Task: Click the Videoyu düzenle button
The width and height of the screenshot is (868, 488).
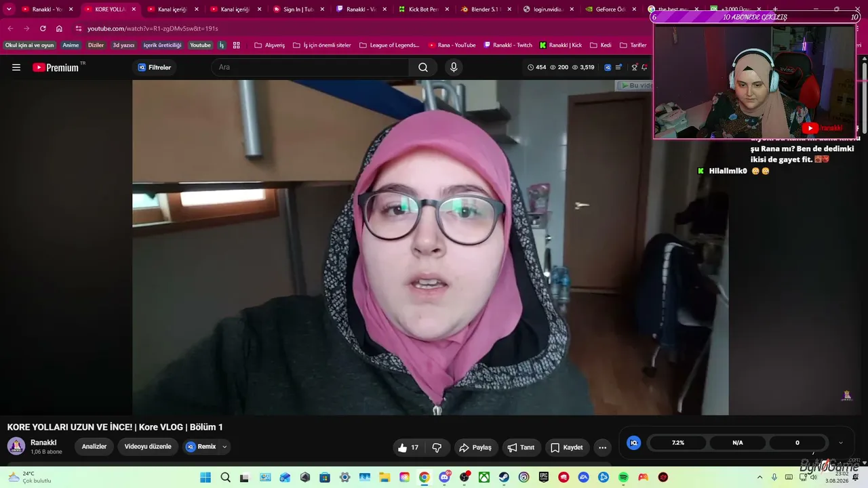Action: point(148,447)
